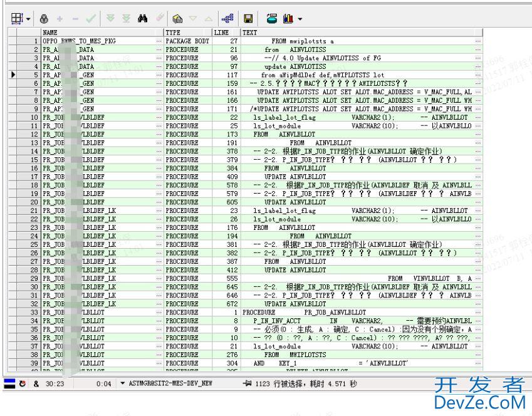
Task: Click the linked query tree icon
Action: pos(227,18)
